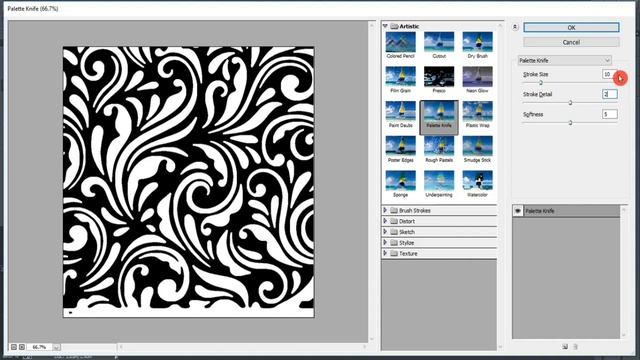
Task: Click the delete effect layer trash icon
Action: tap(575, 347)
